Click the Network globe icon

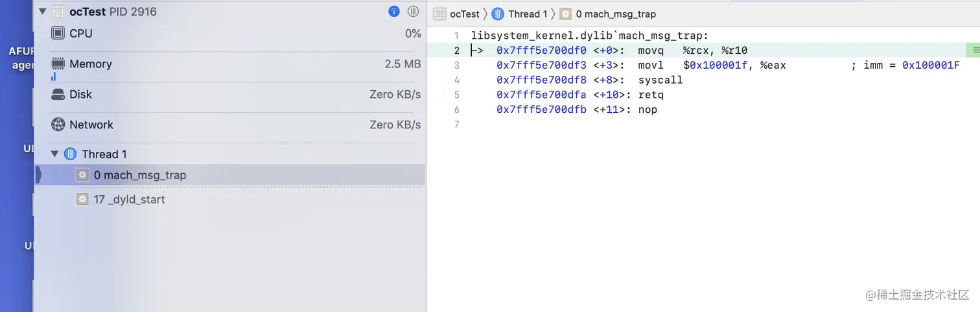pos(58,125)
